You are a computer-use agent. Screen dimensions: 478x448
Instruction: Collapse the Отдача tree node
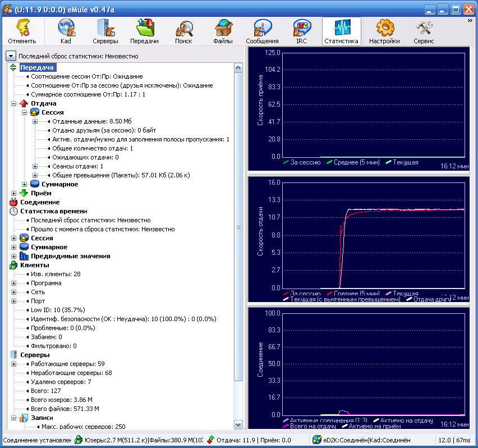click(x=13, y=103)
